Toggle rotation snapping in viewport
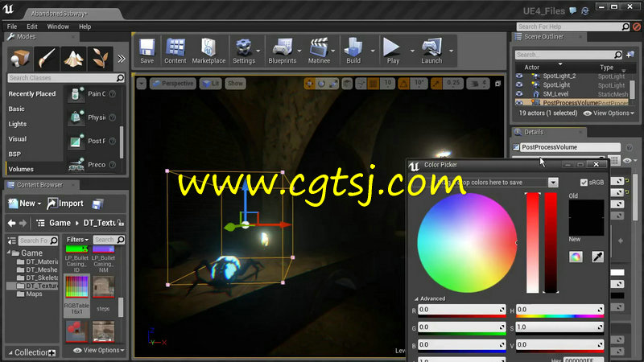Screen dimensions: 644x362 pos(404,84)
